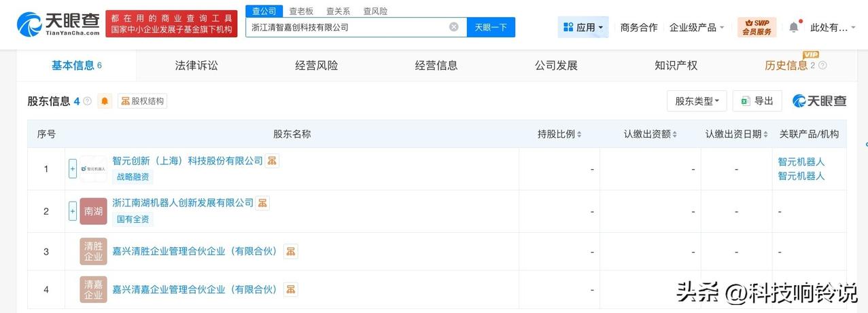Clear the search box with X icon
This screenshot has width=868, height=313.
pyautogui.click(x=453, y=27)
